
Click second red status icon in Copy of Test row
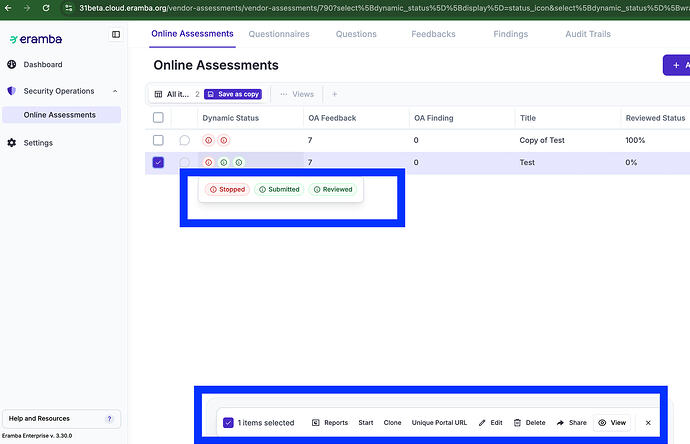(224, 140)
